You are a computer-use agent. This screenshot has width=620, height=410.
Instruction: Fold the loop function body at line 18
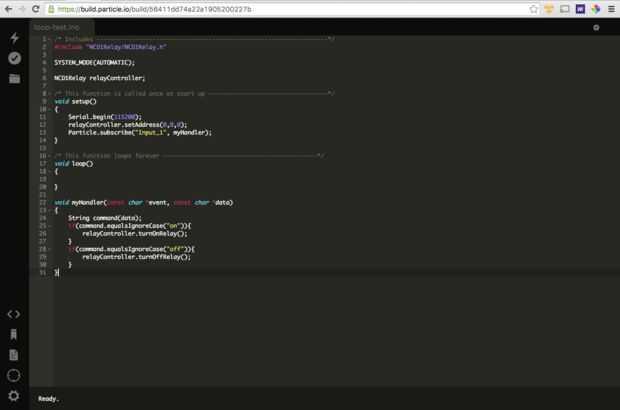[x=50, y=171]
